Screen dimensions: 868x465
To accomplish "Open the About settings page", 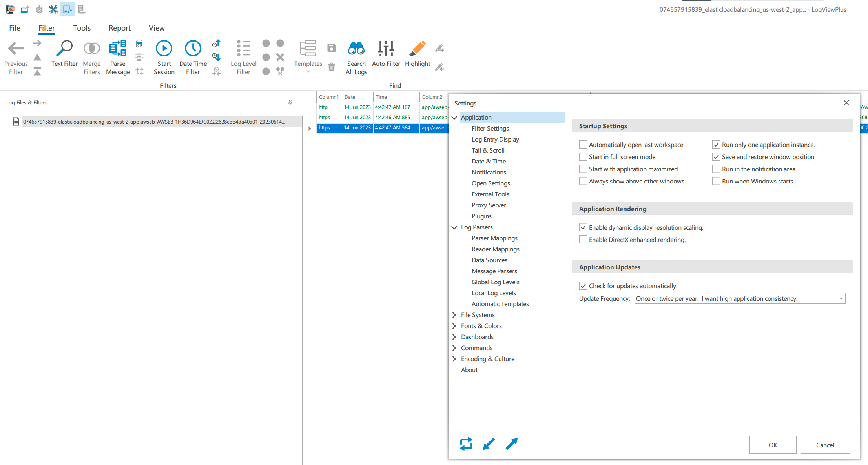I will [x=469, y=370].
